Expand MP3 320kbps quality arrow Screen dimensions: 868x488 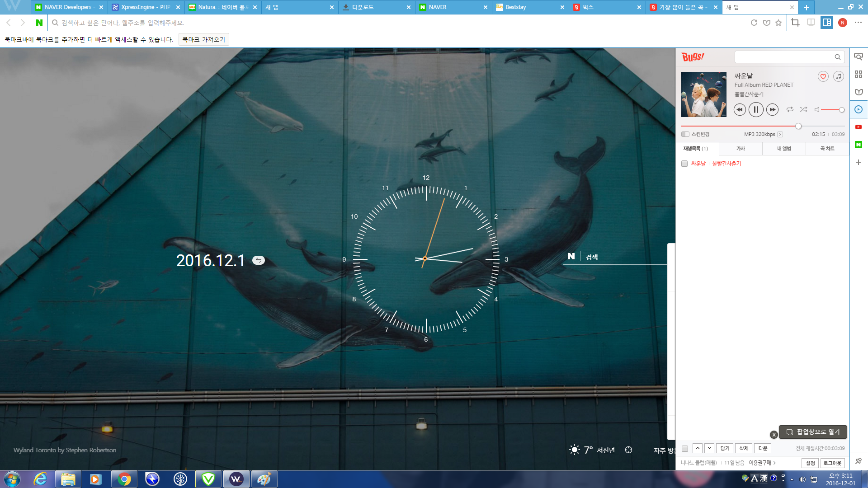[x=780, y=134]
